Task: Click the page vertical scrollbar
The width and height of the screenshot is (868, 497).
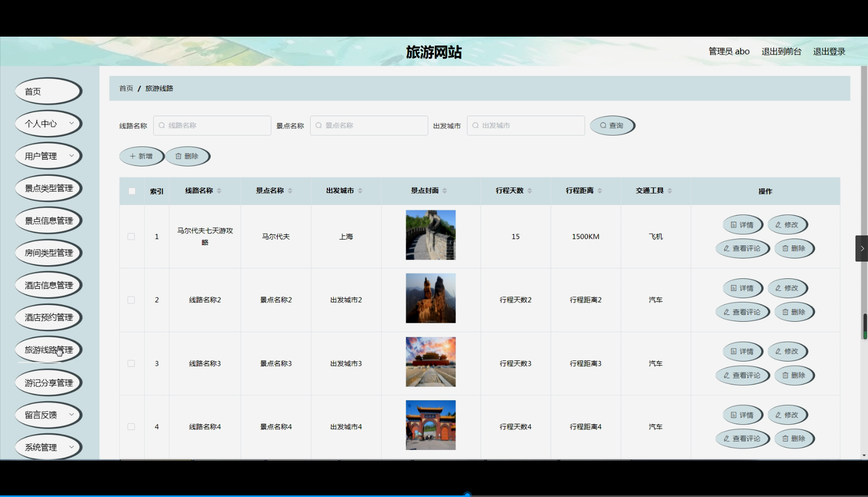Action: pyautogui.click(x=864, y=209)
